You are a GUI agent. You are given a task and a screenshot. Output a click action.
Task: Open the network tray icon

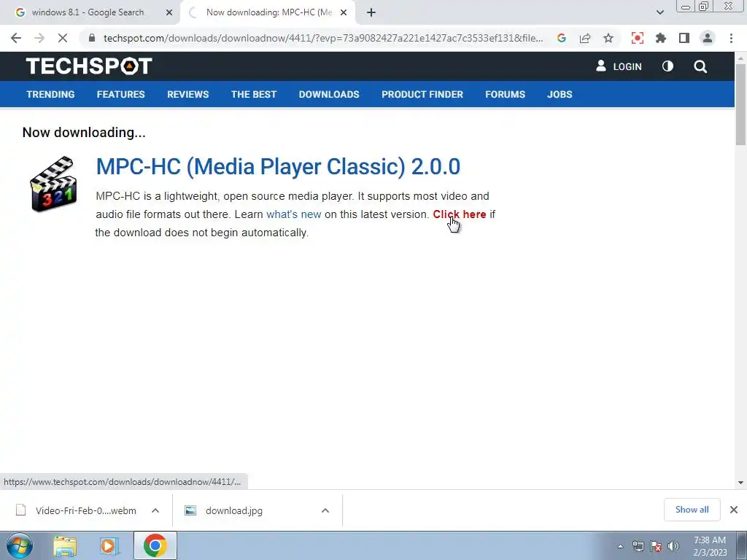point(638,546)
